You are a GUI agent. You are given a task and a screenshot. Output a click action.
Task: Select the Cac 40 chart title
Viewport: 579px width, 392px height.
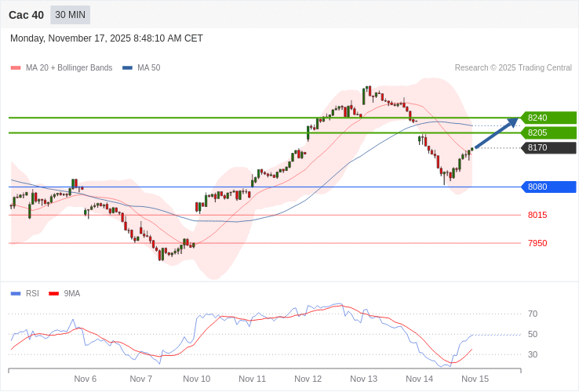[x=26, y=15]
